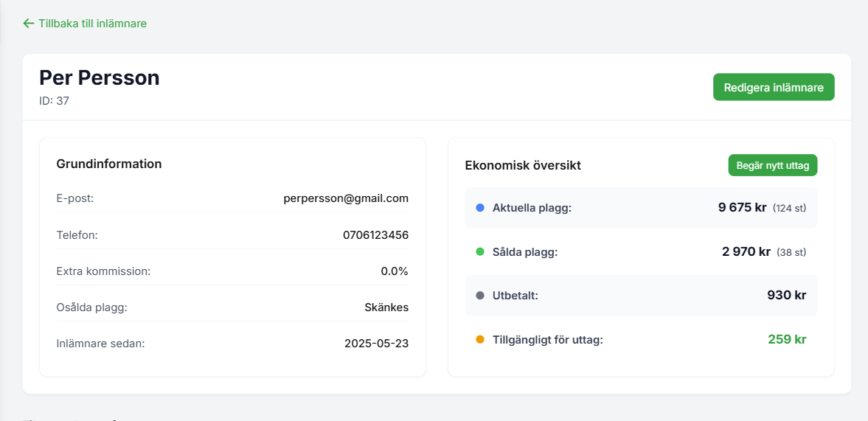Click the ID: 37 text
This screenshot has width=868, height=421.
tap(54, 101)
